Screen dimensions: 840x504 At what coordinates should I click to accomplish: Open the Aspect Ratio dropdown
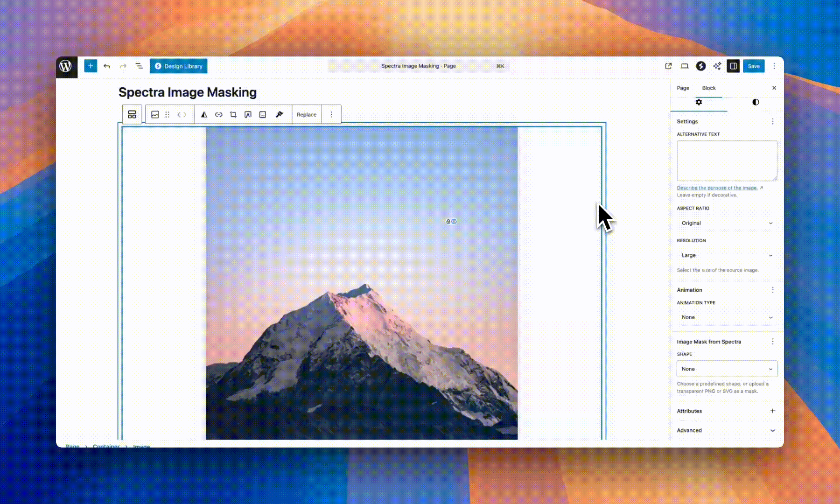(x=727, y=223)
